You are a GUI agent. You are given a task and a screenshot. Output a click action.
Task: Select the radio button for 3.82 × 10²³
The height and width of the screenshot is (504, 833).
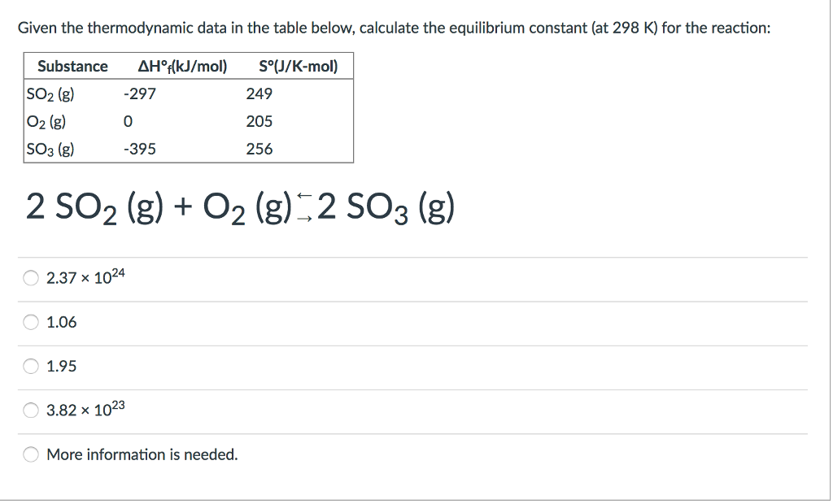click(30, 410)
